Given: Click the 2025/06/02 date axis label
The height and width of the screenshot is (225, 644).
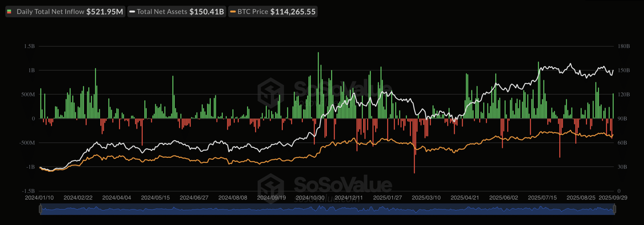Looking at the screenshot, I should (x=503, y=198).
